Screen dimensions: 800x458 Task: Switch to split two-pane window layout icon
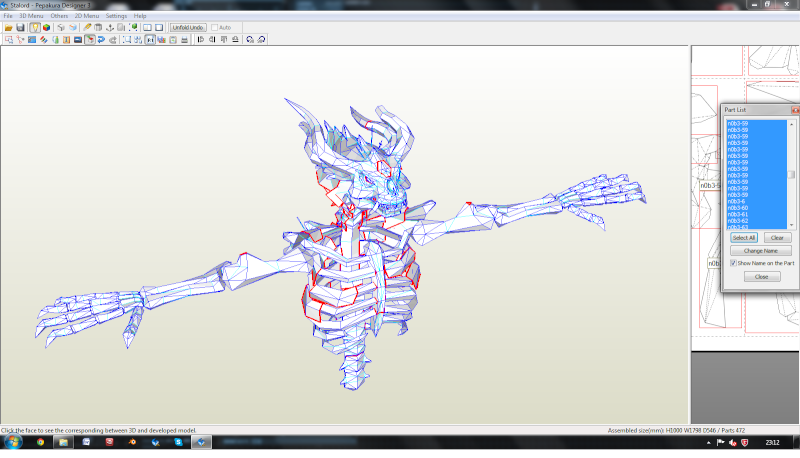tap(147, 28)
